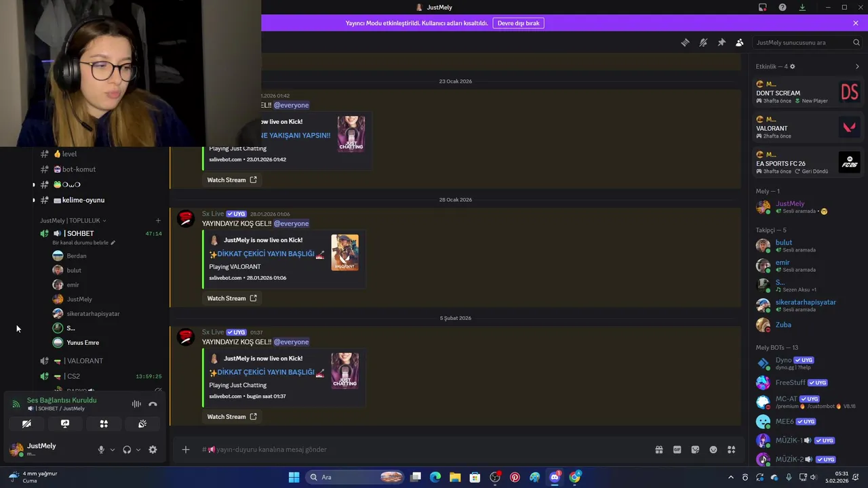Image resolution: width=868 pixels, height=488 pixels.
Task: Deafen with the headphones icon
Action: (x=127, y=449)
